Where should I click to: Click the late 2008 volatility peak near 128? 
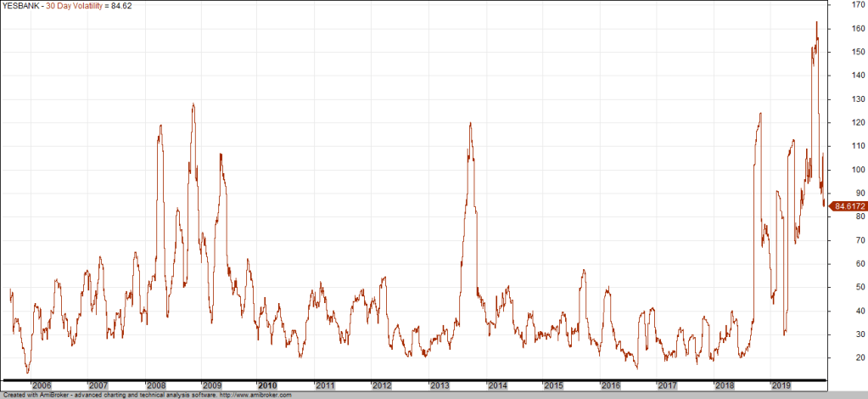tap(193, 104)
